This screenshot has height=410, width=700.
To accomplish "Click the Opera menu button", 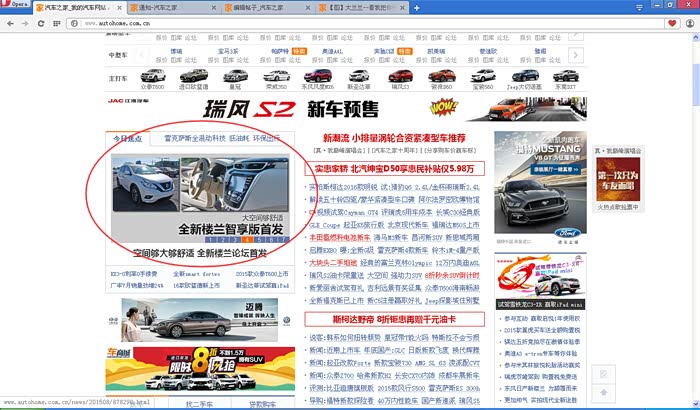I will click(x=15, y=6).
